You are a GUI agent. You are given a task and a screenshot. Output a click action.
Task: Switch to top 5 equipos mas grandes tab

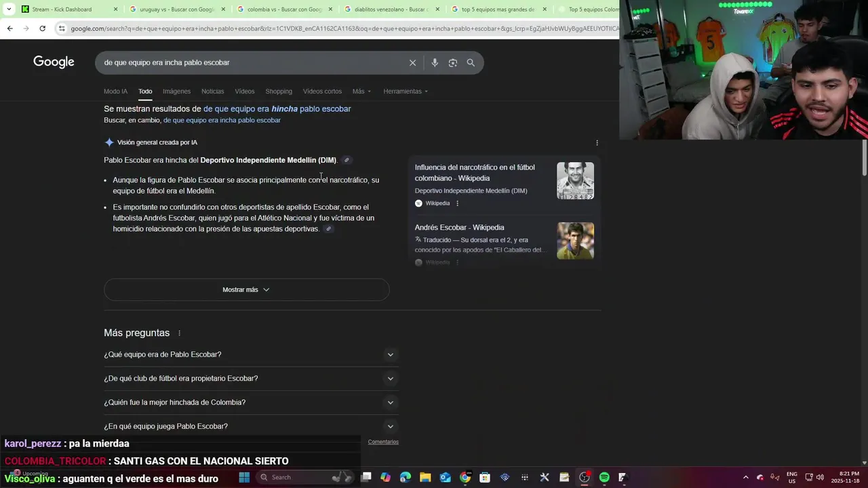498,9
